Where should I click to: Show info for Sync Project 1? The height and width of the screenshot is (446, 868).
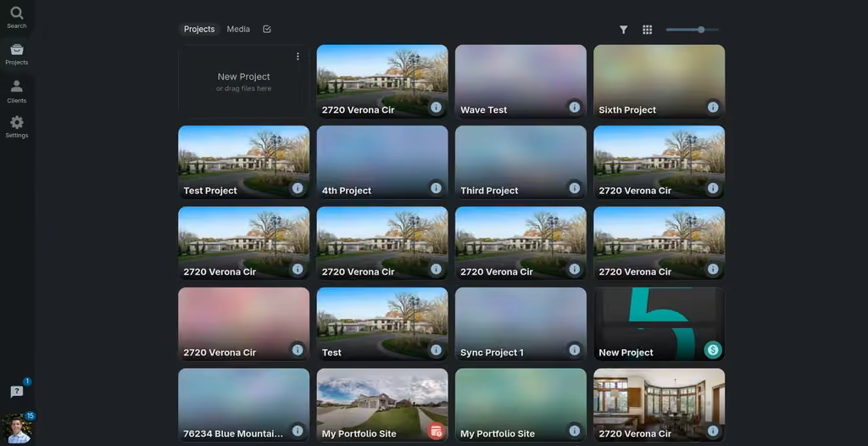pos(575,350)
